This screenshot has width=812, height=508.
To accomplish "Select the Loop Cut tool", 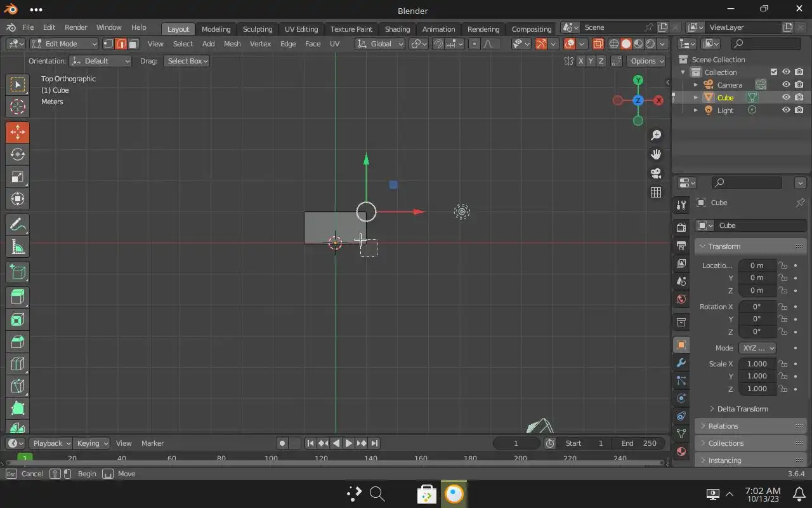I will click(x=18, y=364).
